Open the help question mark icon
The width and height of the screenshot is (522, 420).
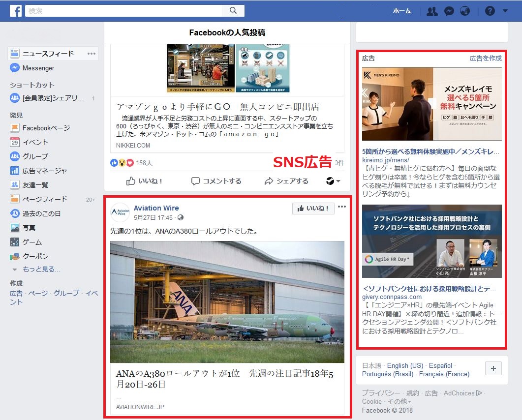(490, 11)
